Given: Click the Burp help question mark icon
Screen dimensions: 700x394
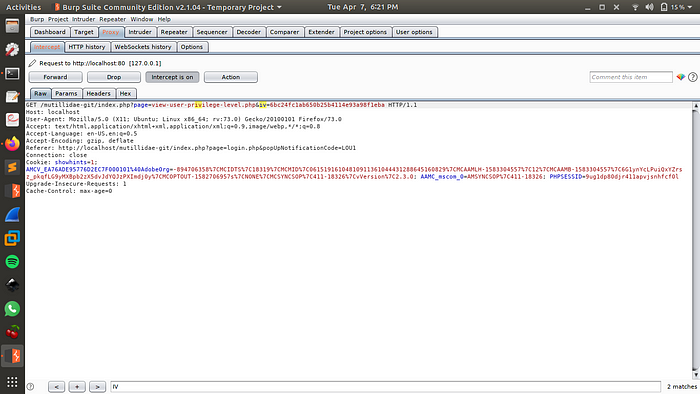Looking at the screenshot, I should point(692,77).
